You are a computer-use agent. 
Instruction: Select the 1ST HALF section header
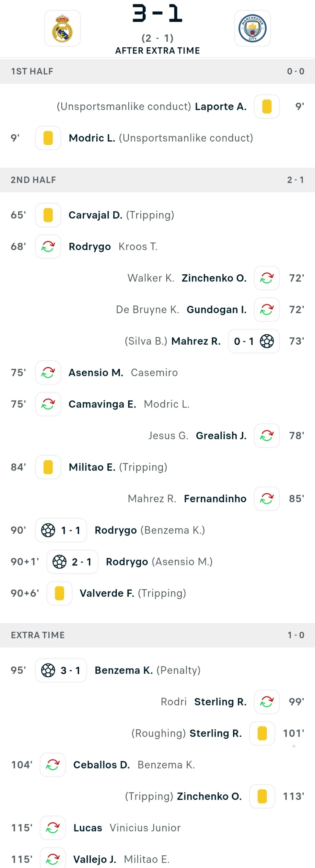pos(157,71)
